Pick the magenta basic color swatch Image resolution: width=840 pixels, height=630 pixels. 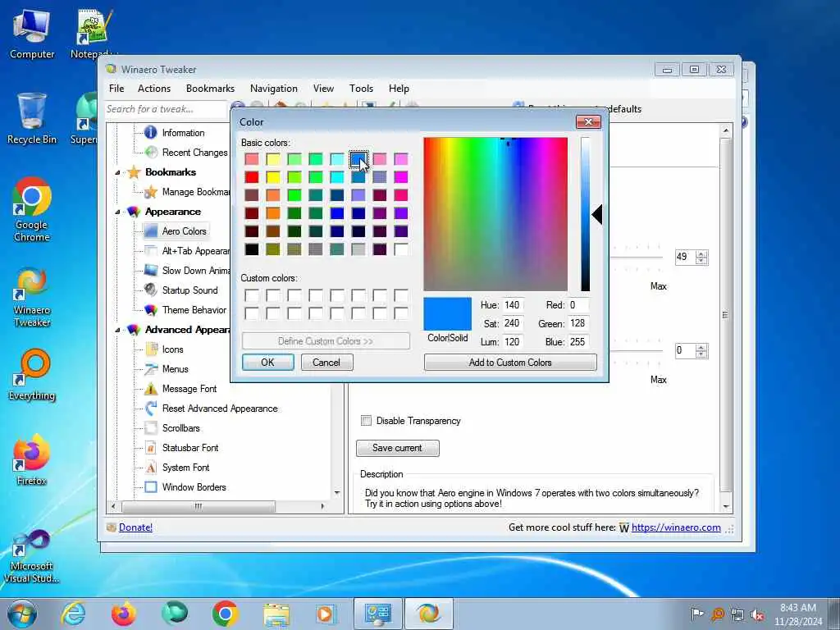[400, 177]
